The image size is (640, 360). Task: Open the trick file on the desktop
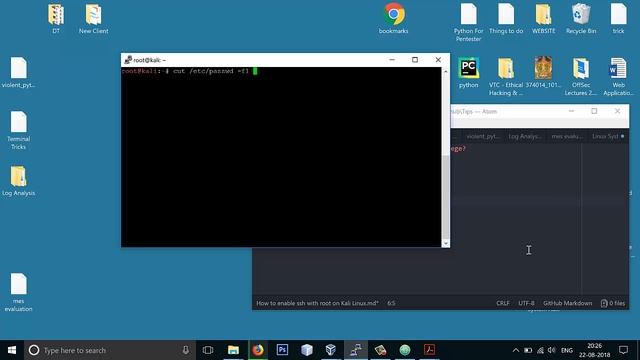click(618, 18)
